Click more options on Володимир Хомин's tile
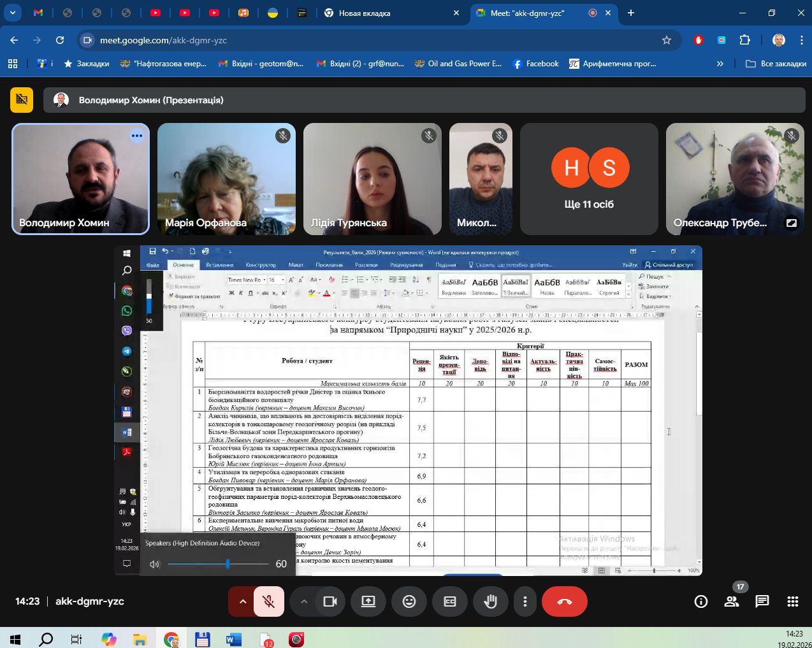Viewport: 812px width, 648px height. click(x=136, y=136)
